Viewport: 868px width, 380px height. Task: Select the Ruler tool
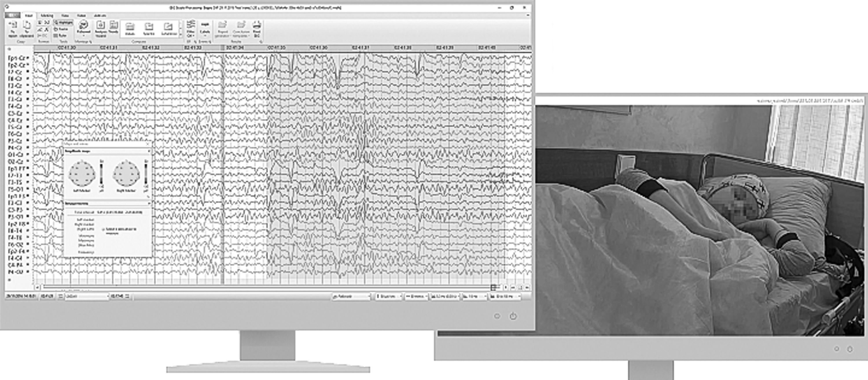61,35
